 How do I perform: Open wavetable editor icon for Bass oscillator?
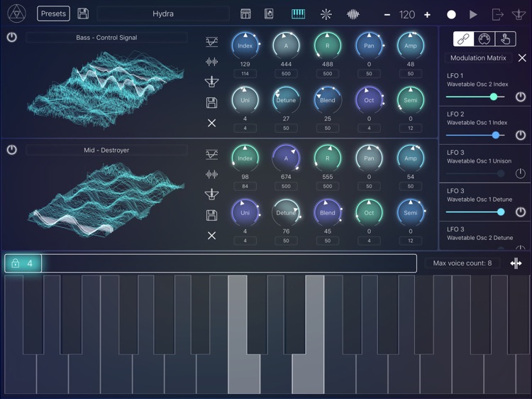pos(211,42)
